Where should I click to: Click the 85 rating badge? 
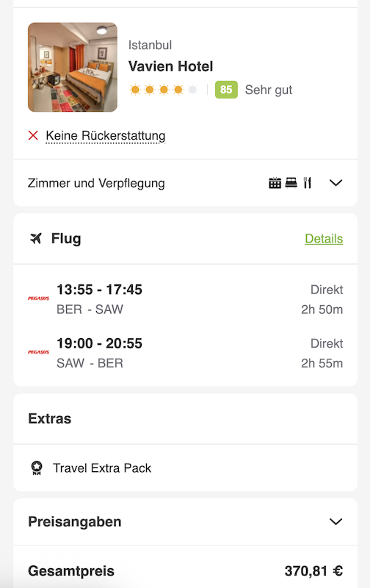click(226, 90)
